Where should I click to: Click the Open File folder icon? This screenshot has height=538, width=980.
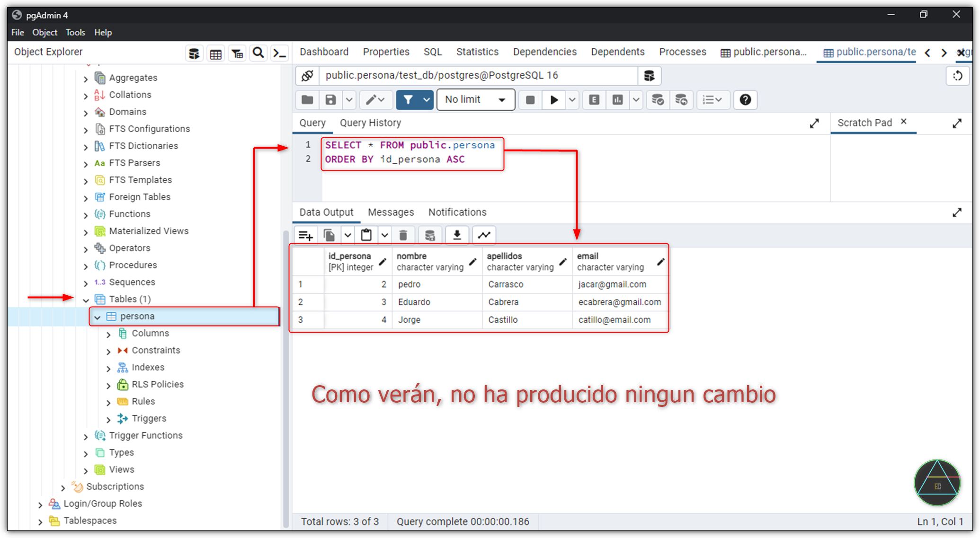pyautogui.click(x=308, y=100)
